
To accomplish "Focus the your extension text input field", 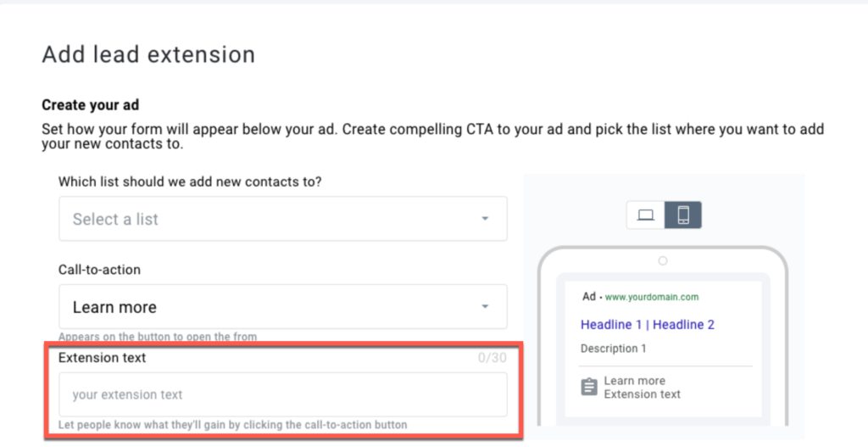I will (283, 394).
